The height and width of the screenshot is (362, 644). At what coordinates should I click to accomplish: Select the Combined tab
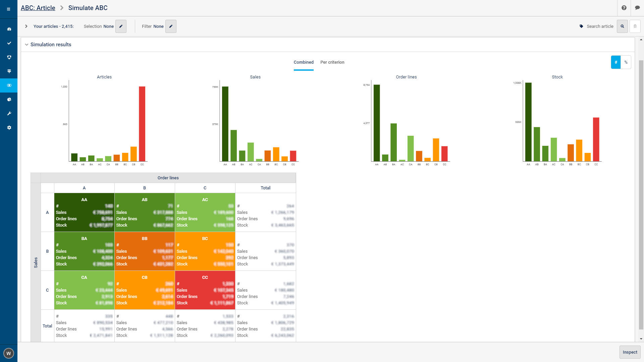point(304,62)
